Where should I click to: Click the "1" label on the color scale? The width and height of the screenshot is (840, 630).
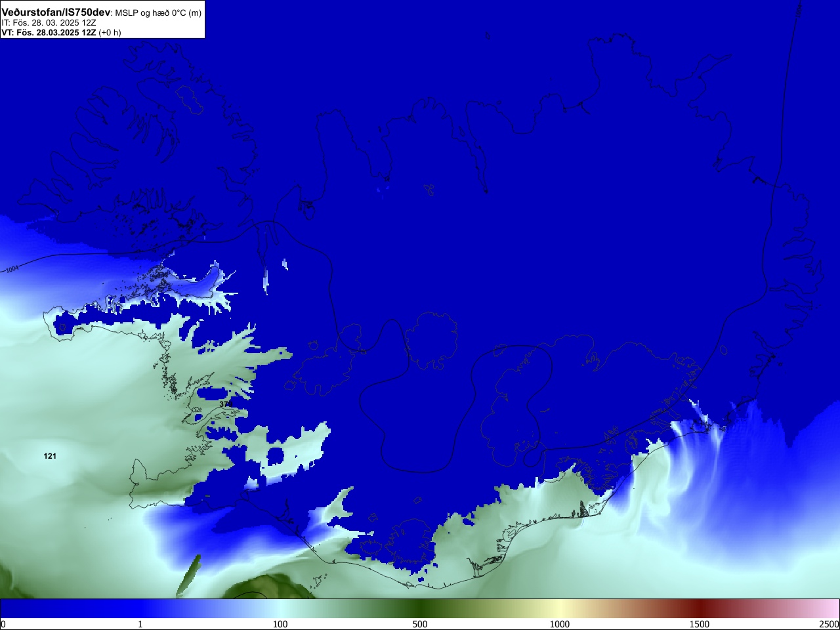click(140, 624)
